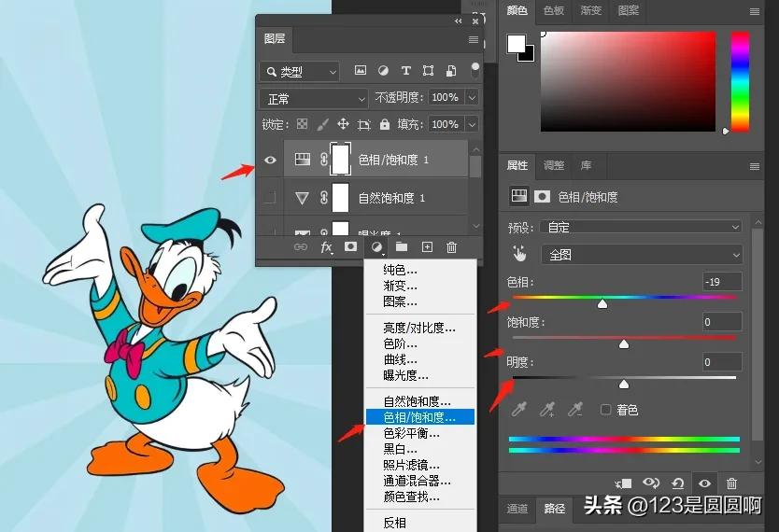Click the view previous state icon
The image size is (779, 532).
click(651, 483)
